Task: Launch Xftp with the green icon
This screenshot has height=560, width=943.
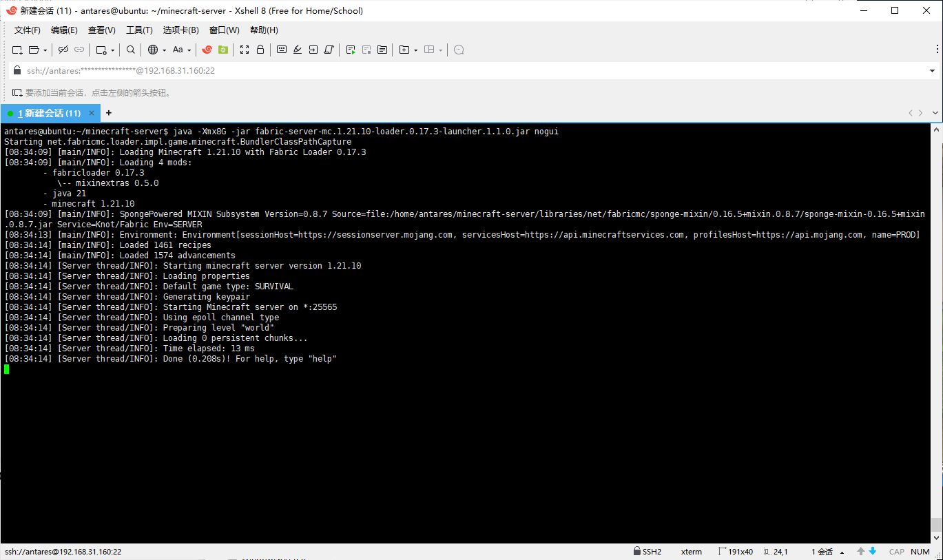Action: [222, 50]
